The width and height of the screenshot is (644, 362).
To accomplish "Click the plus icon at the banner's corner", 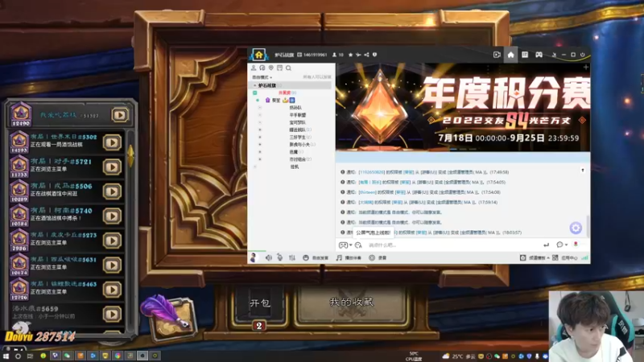I will (586, 67).
